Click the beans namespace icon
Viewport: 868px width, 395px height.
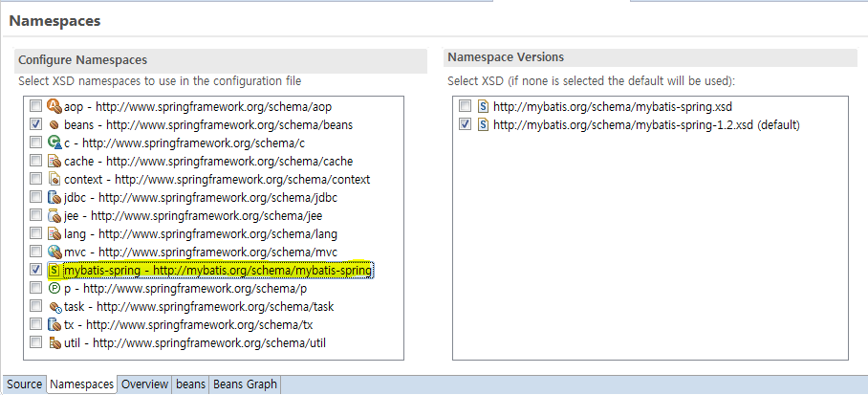click(x=54, y=124)
